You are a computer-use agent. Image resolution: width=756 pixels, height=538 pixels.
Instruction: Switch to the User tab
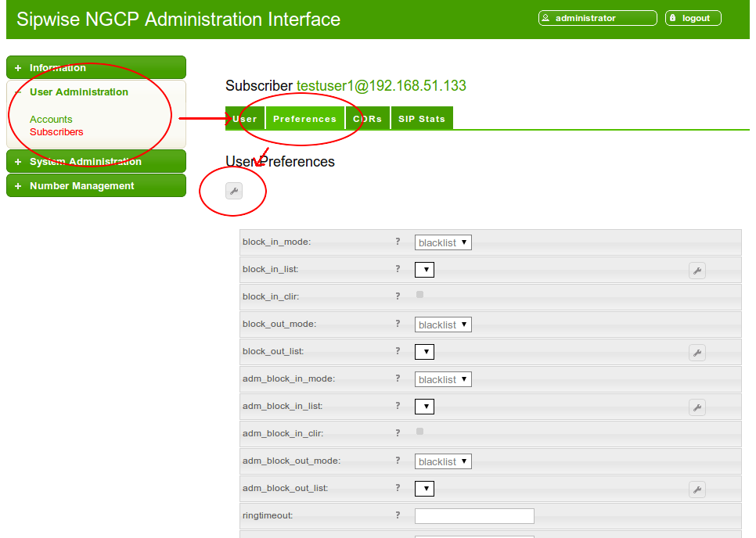click(x=245, y=119)
